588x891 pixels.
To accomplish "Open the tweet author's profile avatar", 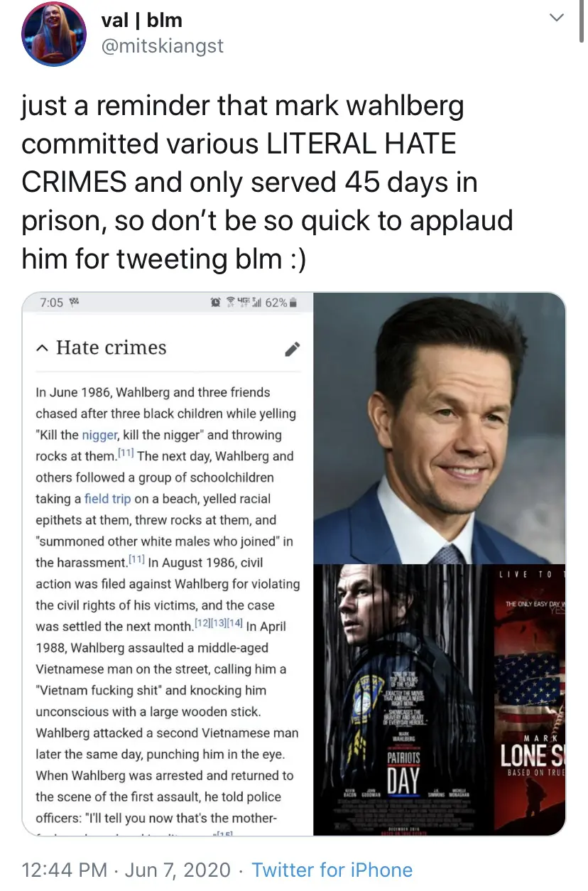I will pos(54,34).
